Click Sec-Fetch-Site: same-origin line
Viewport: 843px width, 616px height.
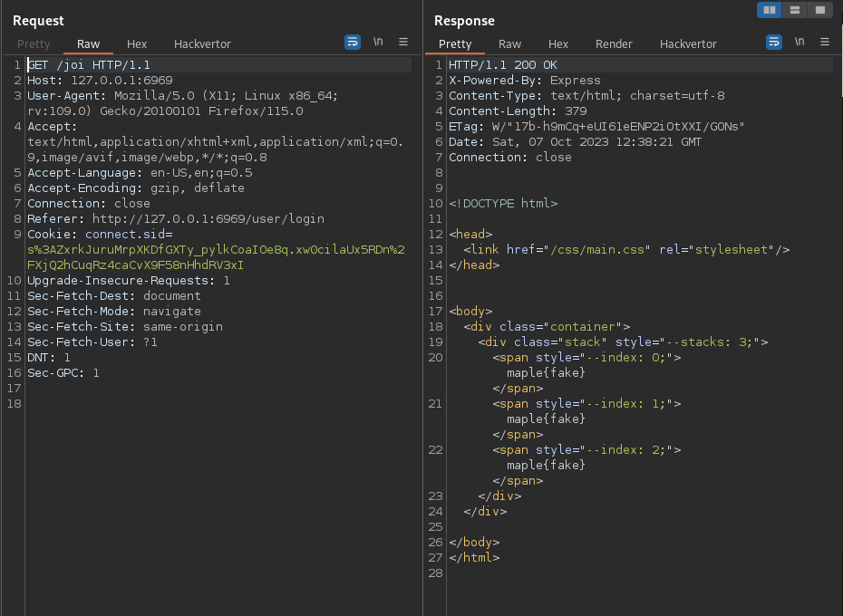point(125,327)
